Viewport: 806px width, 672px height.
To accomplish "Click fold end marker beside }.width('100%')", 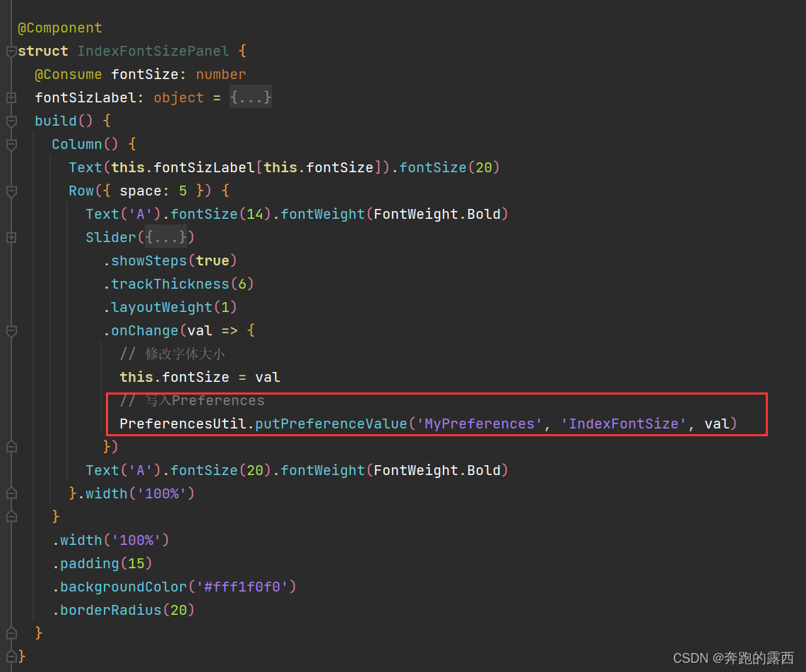I will coord(11,493).
